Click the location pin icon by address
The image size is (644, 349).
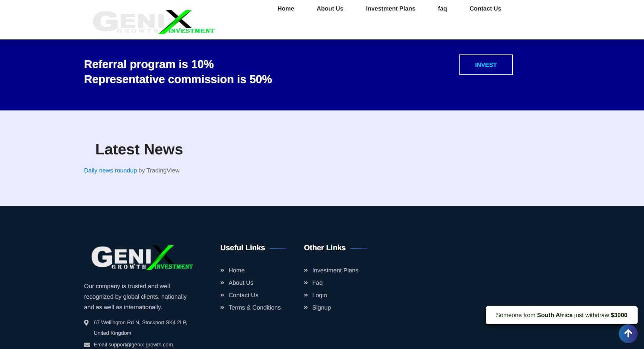click(86, 323)
